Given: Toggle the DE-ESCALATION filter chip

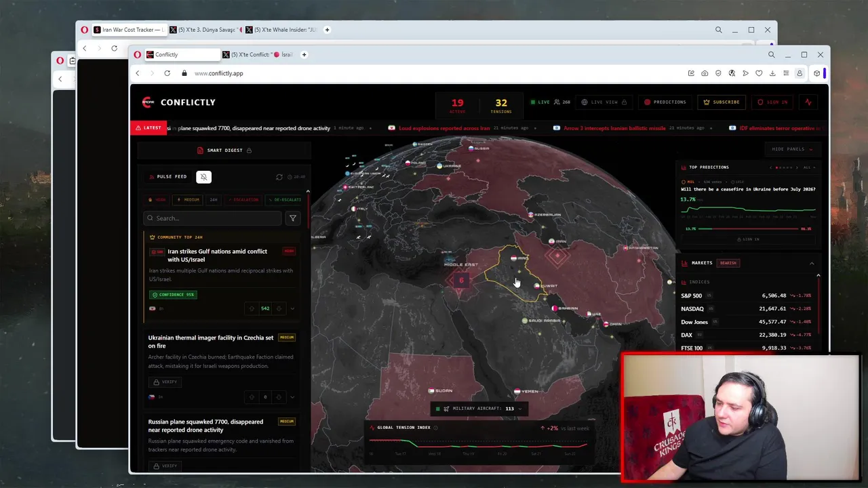Looking at the screenshot, I should pyautogui.click(x=285, y=200).
